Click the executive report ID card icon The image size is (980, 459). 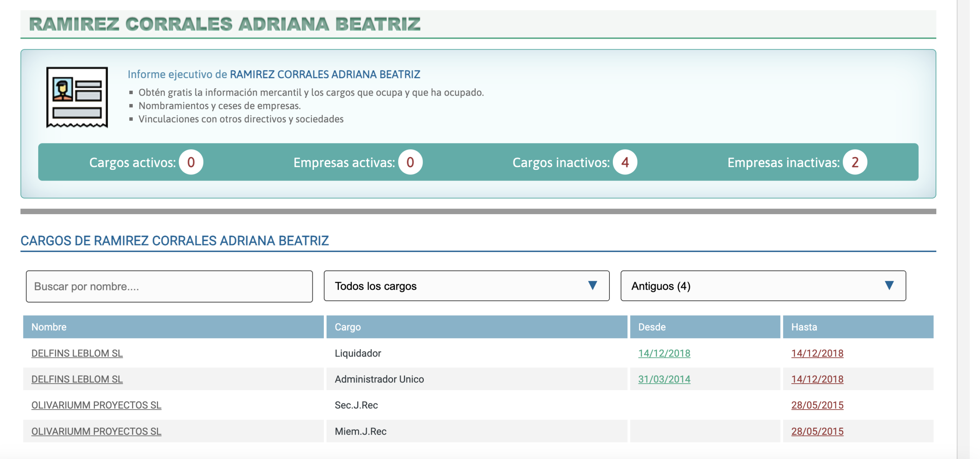[77, 97]
